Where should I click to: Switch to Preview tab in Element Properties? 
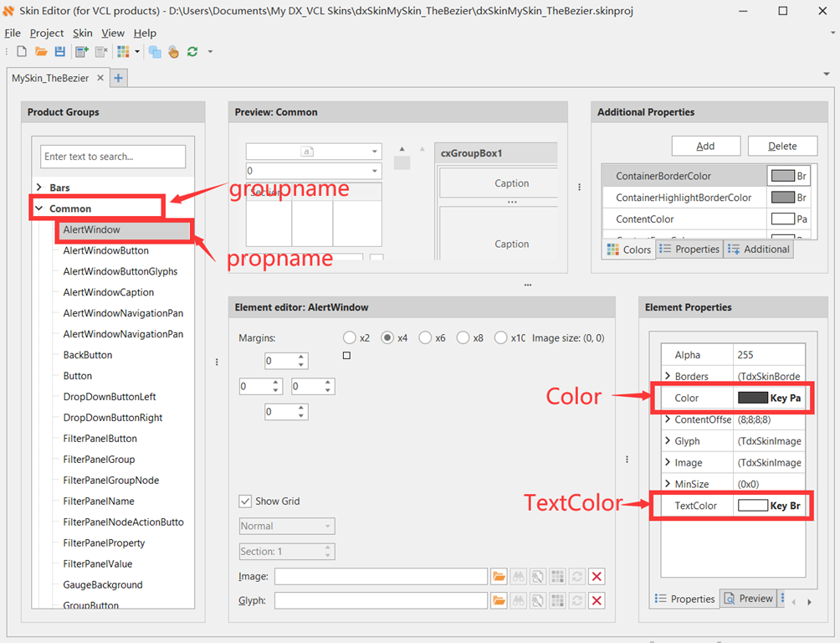[749, 599]
